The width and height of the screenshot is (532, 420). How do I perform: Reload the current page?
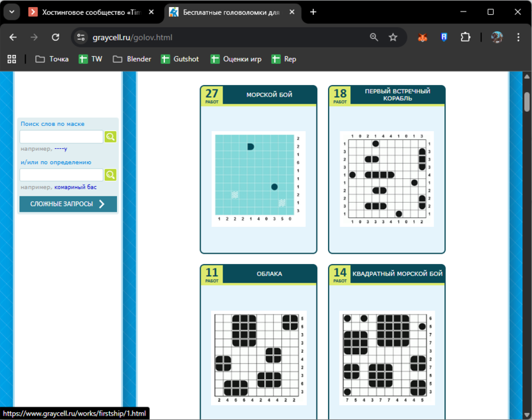[56, 37]
